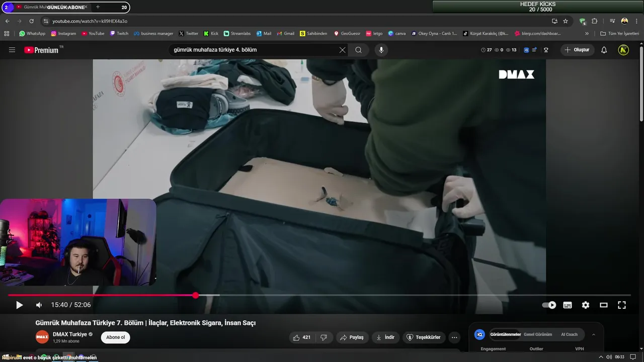This screenshot has width=644, height=362.
Task: Open the Kick bookmark
Action: pos(211,34)
